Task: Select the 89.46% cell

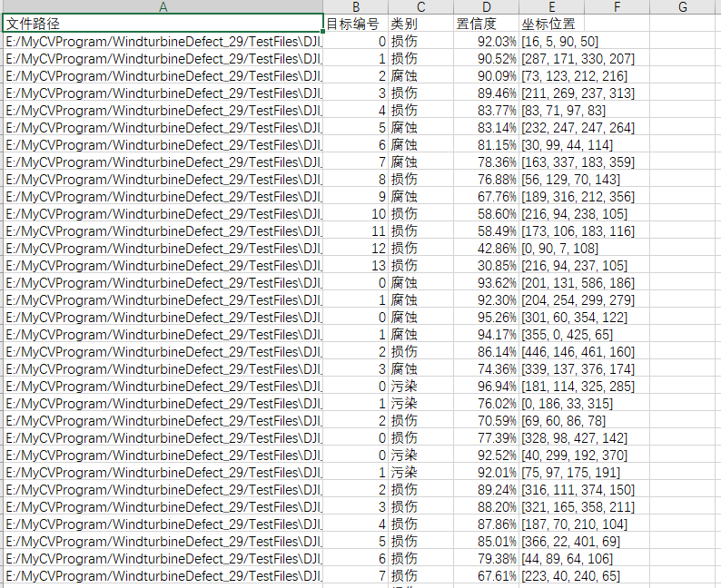Action: pyautogui.click(x=487, y=93)
